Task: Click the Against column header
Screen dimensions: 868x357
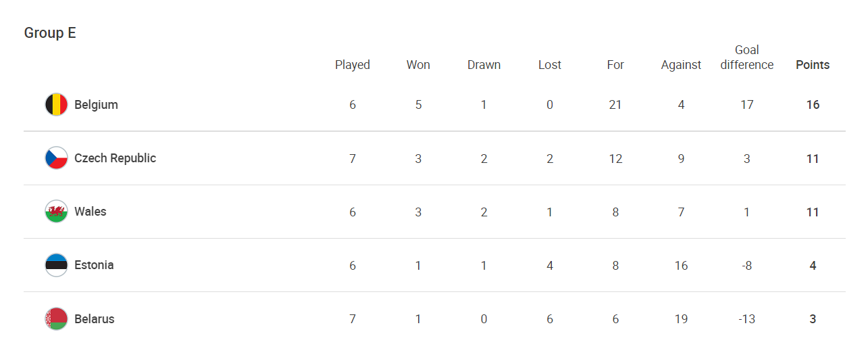Action: pyautogui.click(x=681, y=65)
